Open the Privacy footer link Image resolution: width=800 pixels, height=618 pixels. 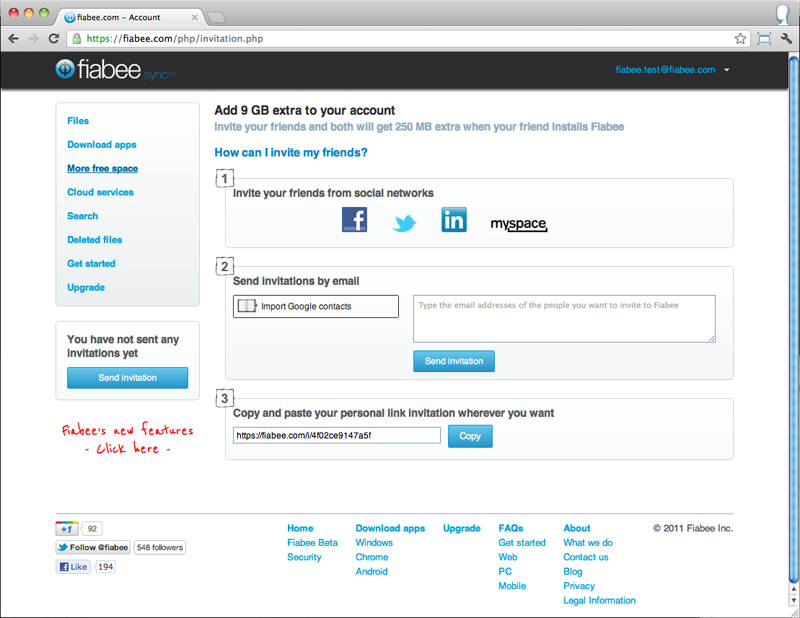[x=579, y=586]
